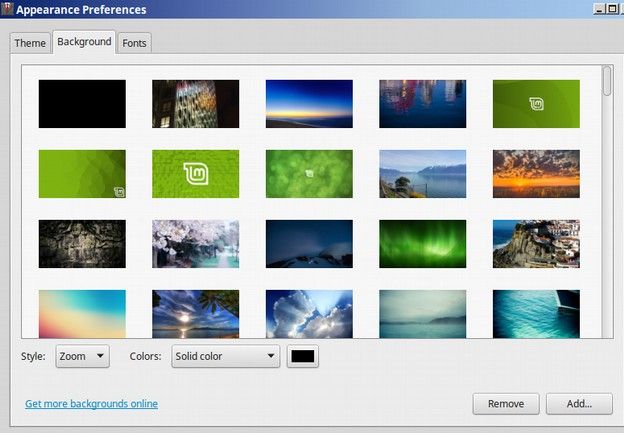Image resolution: width=624 pixels, height=433 pixels.
Task: Select the cherry blossom tree wallpaper
Action: (x=196, y=244)
